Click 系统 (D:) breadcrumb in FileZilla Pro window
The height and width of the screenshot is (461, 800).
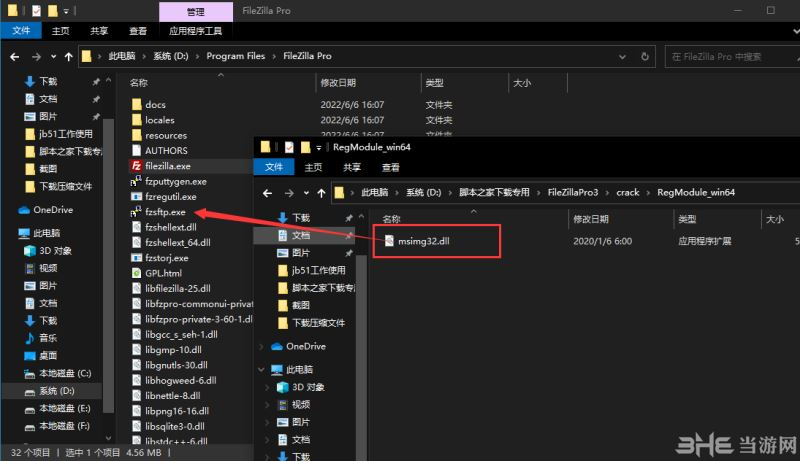(171, 56)
